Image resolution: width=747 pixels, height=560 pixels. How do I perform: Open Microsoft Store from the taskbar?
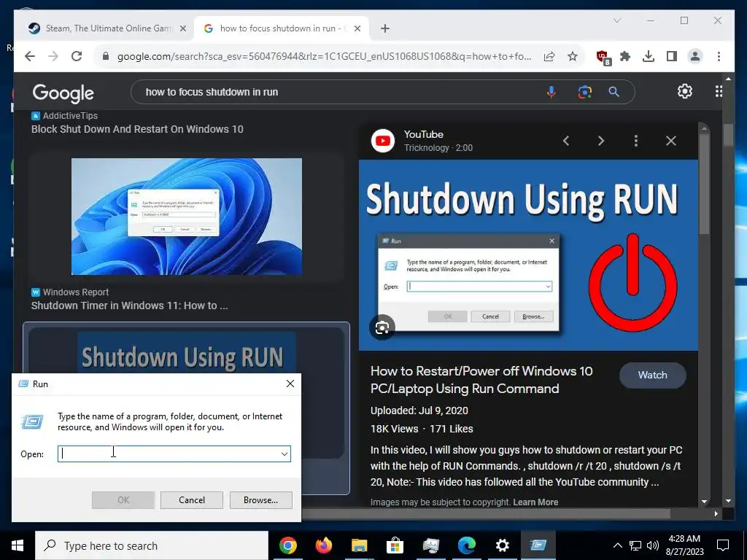click(x=395, y=545)
